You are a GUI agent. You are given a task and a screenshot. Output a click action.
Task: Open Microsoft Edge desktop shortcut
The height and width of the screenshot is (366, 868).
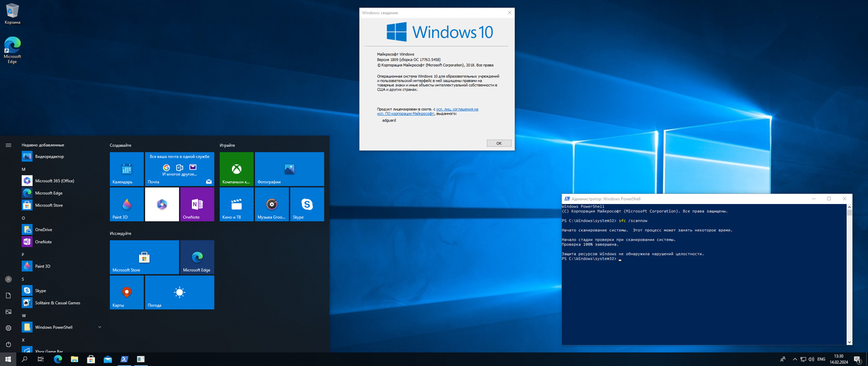[x=12, y=51]
